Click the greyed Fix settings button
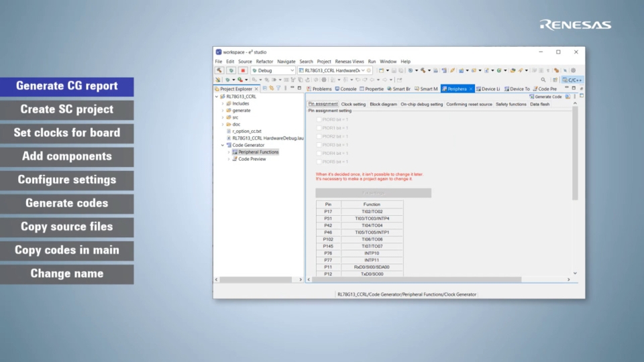Screen dimensions: 644x362 click(374, 193)
